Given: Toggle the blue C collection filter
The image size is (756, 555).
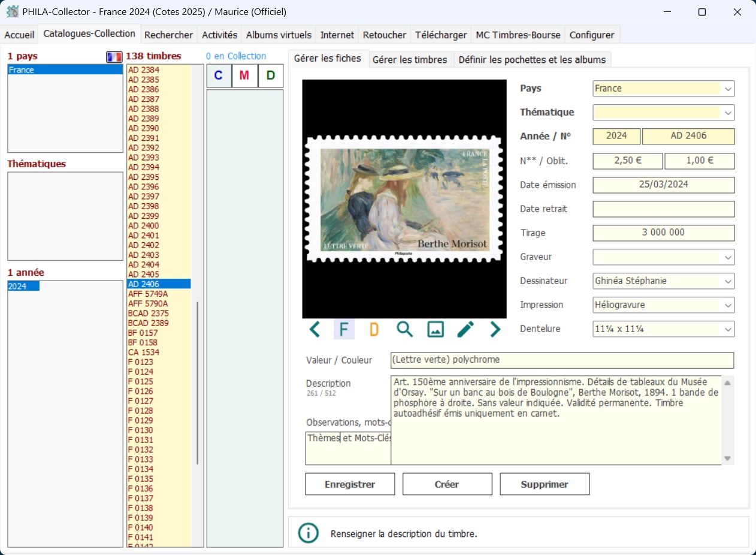Looking at the screenshot, I should [219, 76].
